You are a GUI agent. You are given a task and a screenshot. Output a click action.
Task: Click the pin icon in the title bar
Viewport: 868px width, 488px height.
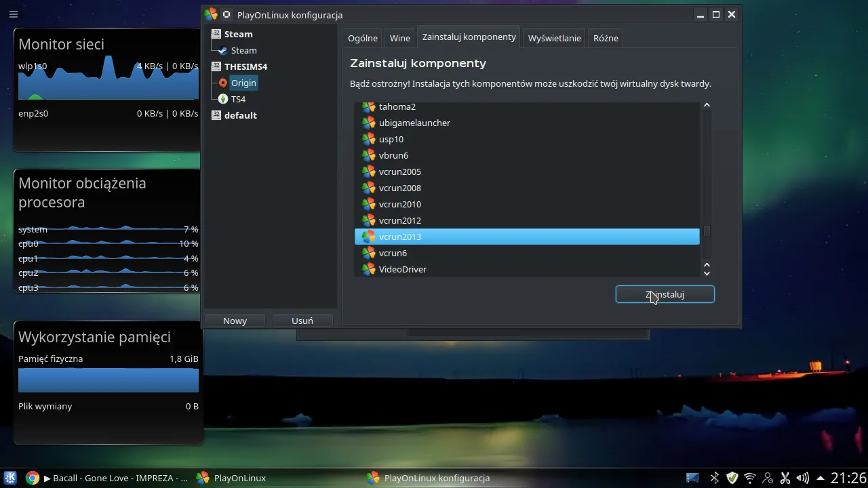pos(226,14)
